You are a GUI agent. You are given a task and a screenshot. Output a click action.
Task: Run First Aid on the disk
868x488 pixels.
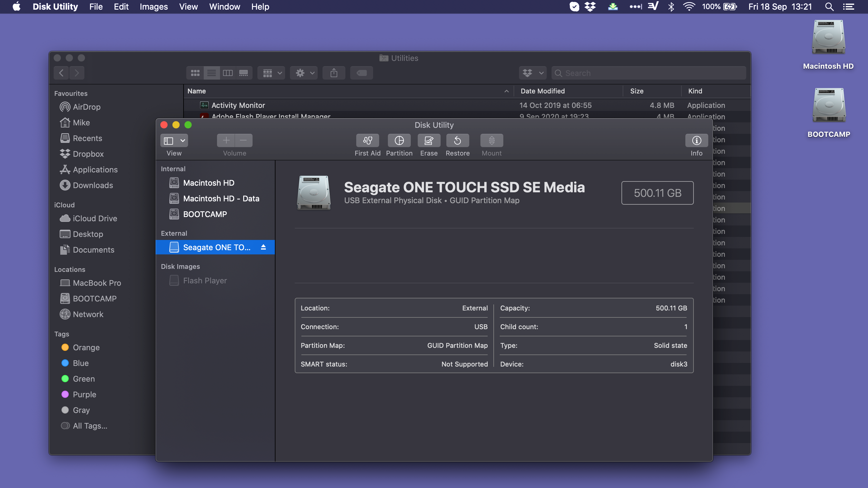coord(367,140)
